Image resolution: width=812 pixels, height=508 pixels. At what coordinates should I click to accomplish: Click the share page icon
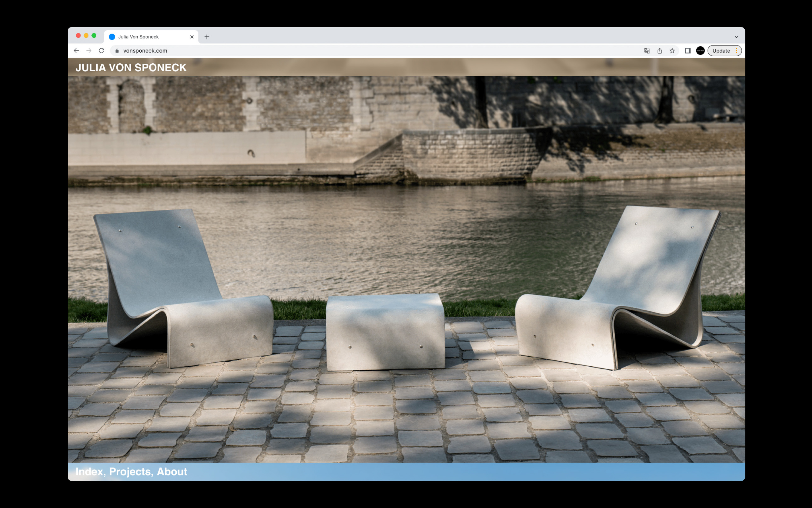[660, 51]
